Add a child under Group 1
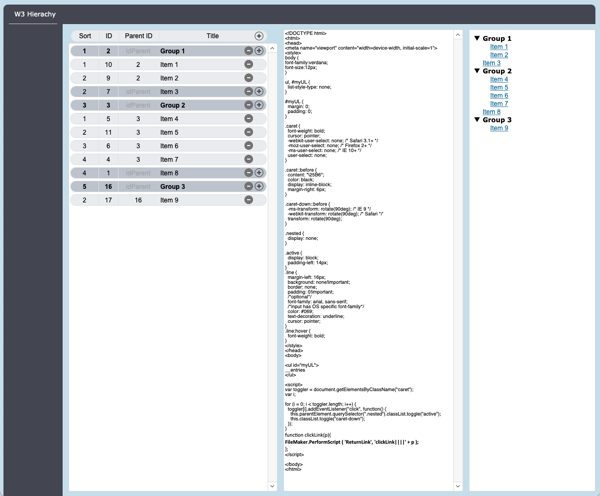Image resolution: width=600 pixels, height=496 pixels. tap(259, 51)
